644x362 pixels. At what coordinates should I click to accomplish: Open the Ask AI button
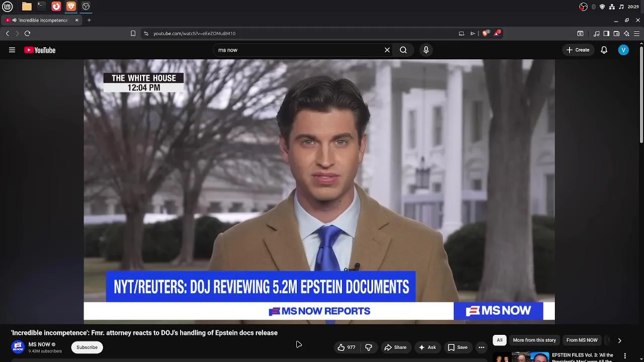point(427,347)
